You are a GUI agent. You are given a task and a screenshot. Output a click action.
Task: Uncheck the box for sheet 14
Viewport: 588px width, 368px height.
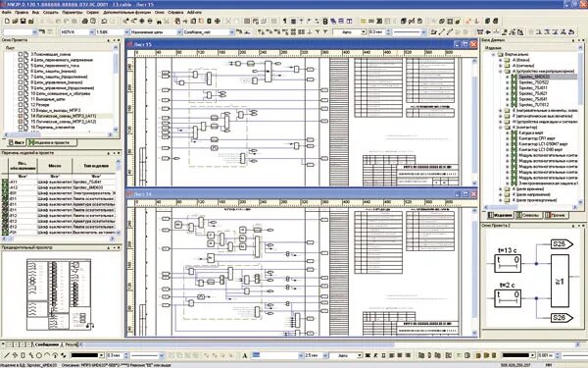click(21, 116)
